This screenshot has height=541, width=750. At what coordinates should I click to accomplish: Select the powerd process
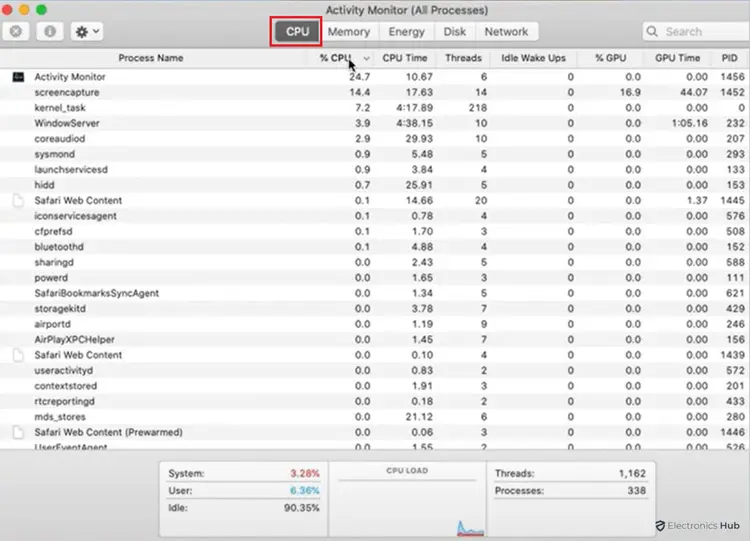pyautogui.click(x=51, y=277)
